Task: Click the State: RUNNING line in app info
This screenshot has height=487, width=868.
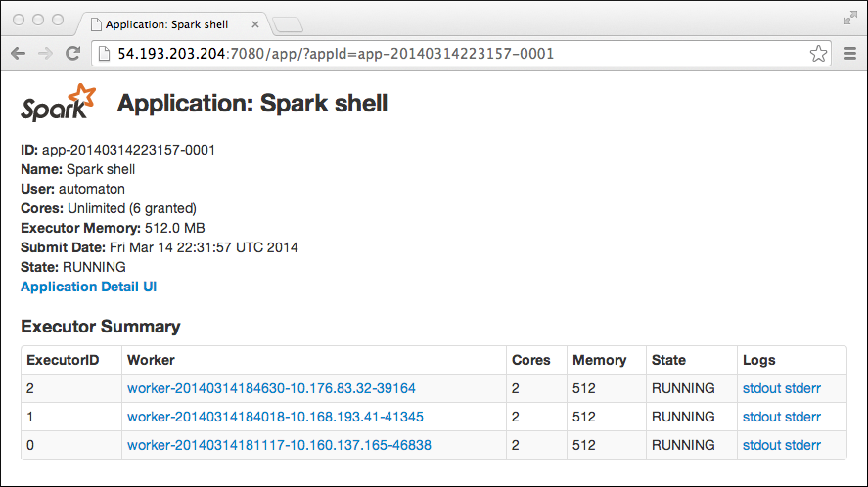Action: pyautogui.click(x=73, y=267)
